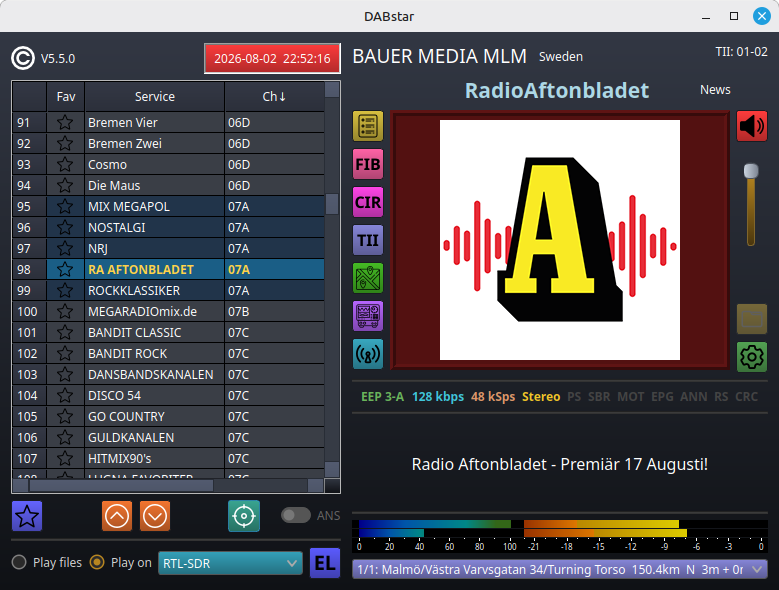Click the V5.5.0 version label
This screenshot has width=779, height=590.
[58, 59]
